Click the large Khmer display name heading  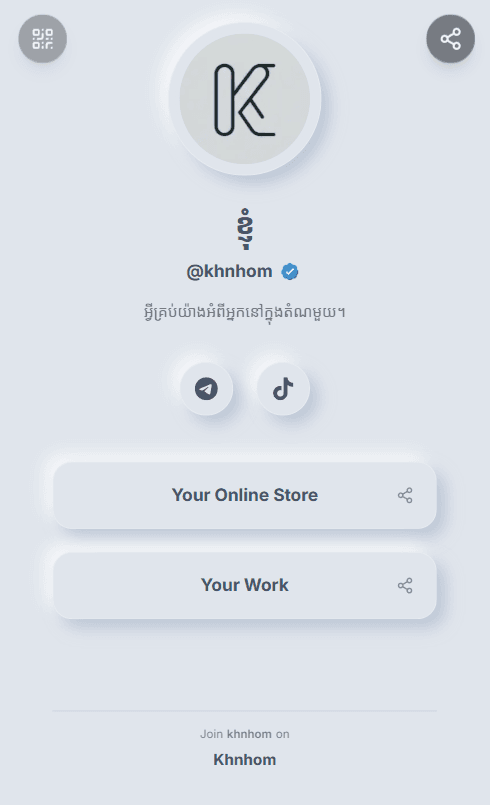tap(246, 229)
